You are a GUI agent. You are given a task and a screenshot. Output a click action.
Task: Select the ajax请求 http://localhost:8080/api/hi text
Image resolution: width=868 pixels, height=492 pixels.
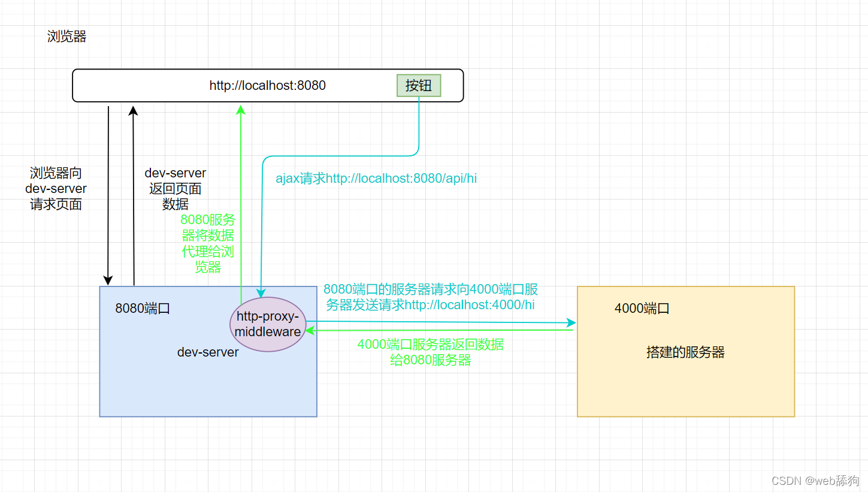[376, 179]
